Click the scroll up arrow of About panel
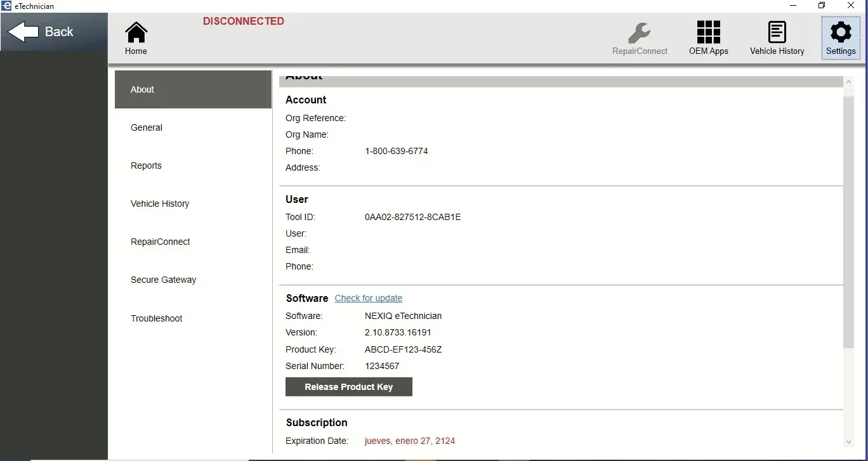868x461 pixels. [x=849, y=82]
